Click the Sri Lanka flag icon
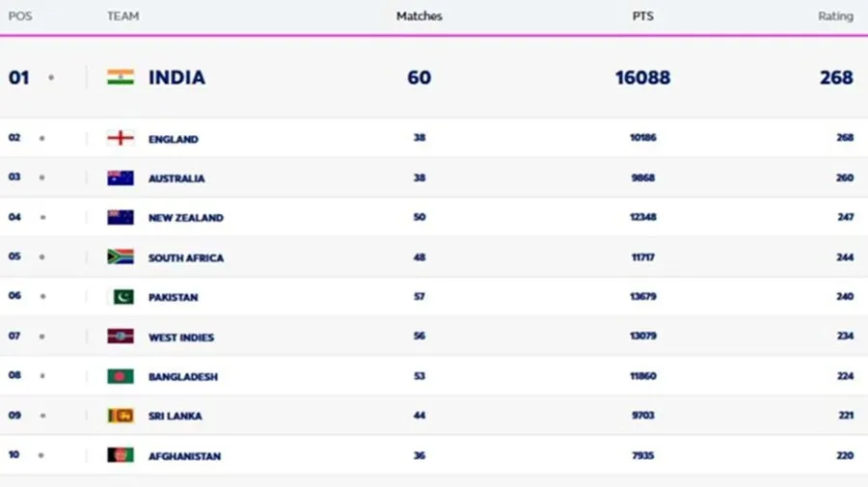This screenshot has height=487, width=868. coord(121,416)
